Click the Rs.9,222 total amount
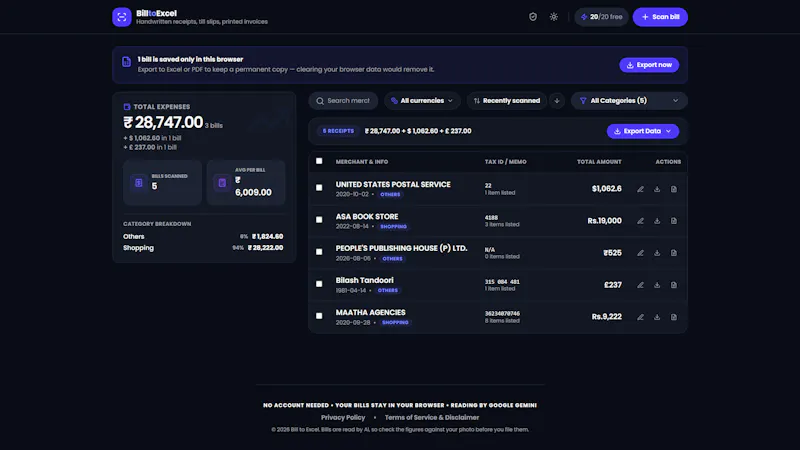 tap(607, 317)
